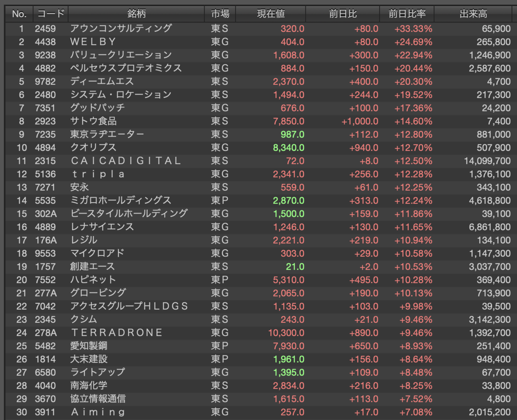Click volume value 2,015,200
Screen dimensions: 517x420
[490, 412]
